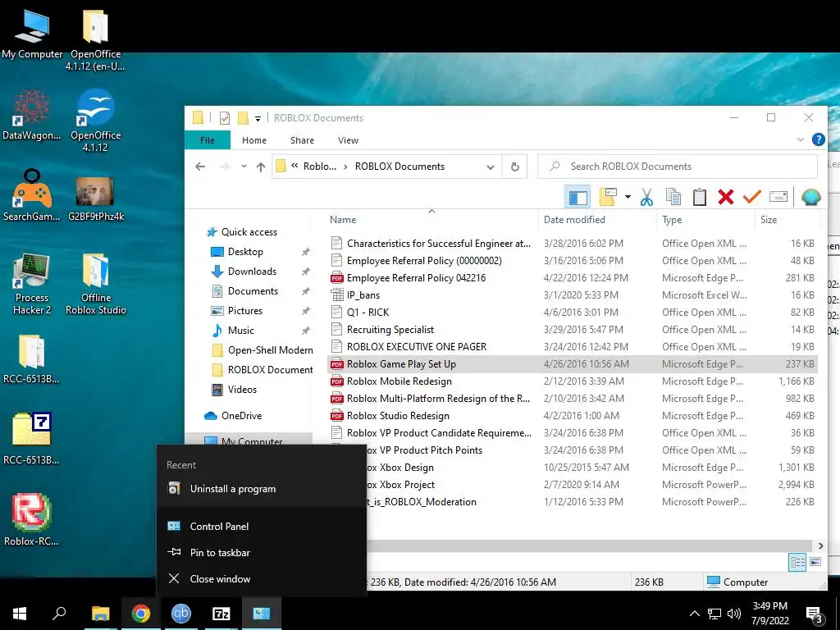Viewport: 840px width, 630px height.
Task: Select Employee Referral Policy 042216 PDF
Action: (416, 278)
